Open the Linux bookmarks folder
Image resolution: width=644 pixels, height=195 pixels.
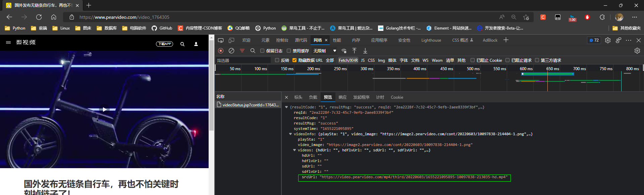(61, 28)
